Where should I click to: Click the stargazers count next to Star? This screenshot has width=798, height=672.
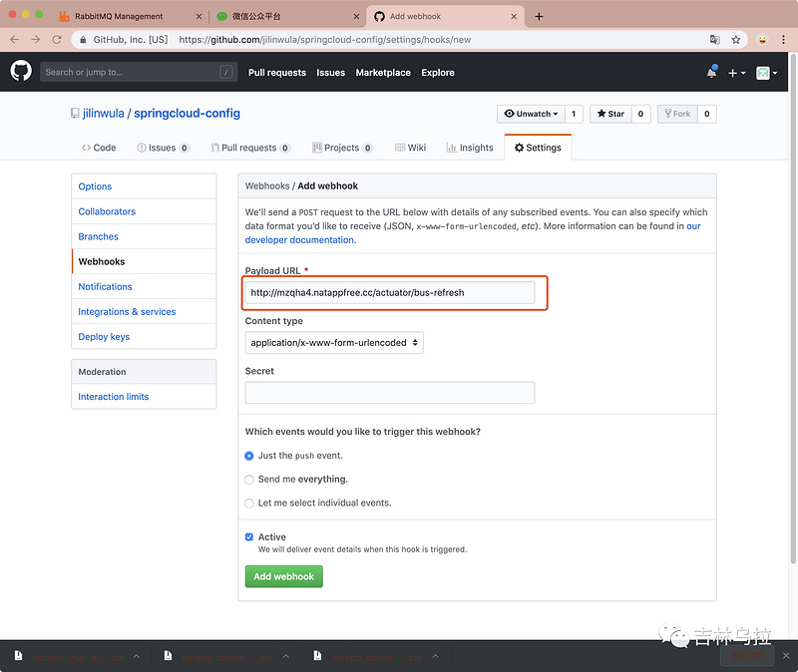point(640,114)
